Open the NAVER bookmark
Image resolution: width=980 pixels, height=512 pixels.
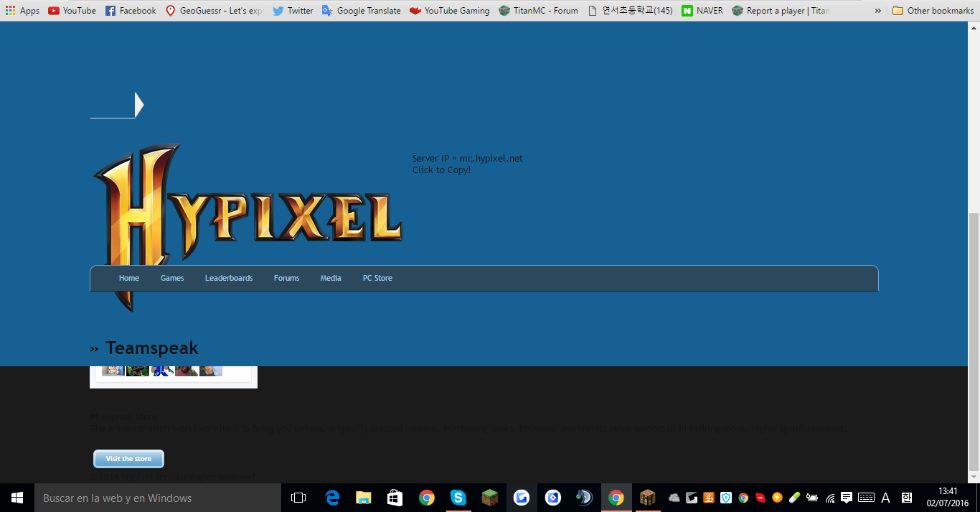(x=702, y=11)
